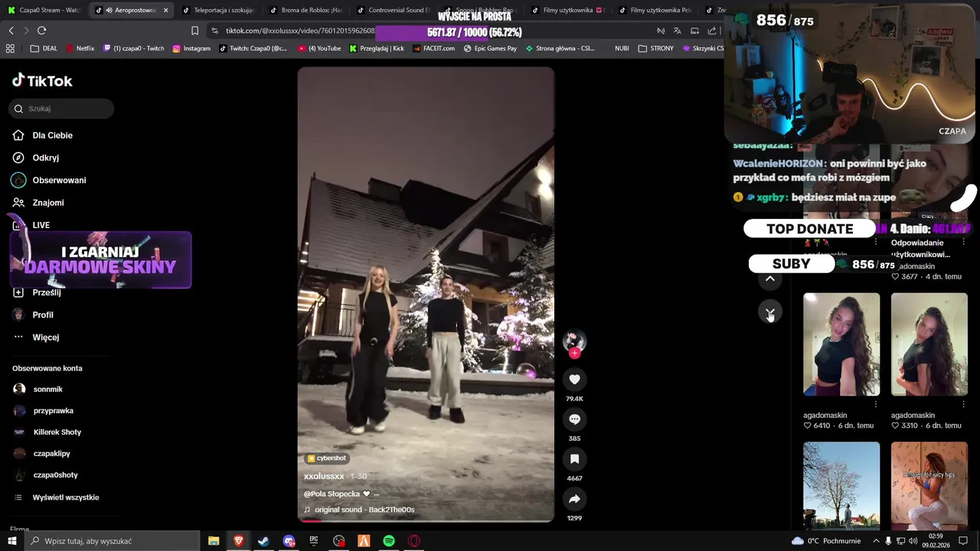The width and height of the screenshot is (980, 551).
Task: Open the Windows Start menu
Action: (11, 541)
